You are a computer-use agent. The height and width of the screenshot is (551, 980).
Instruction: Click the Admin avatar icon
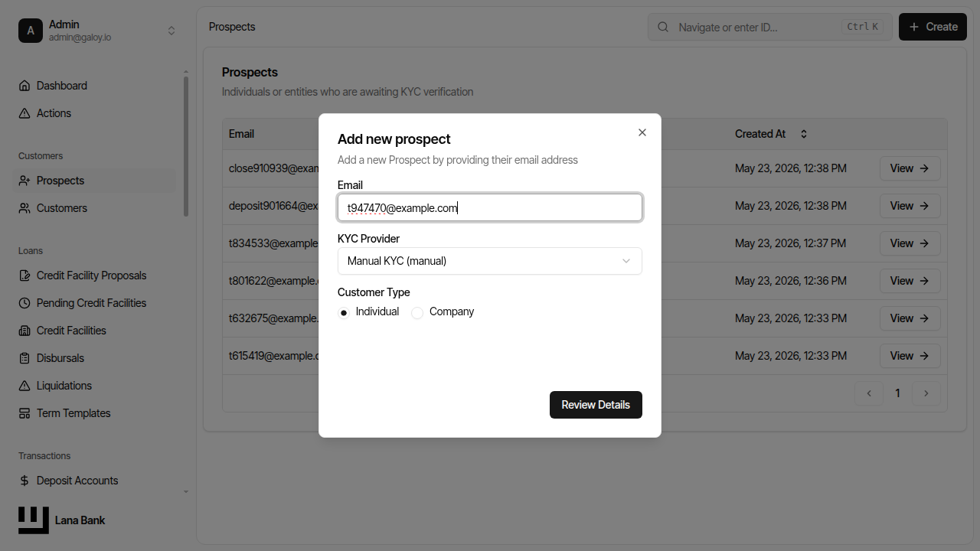point(31,31)
